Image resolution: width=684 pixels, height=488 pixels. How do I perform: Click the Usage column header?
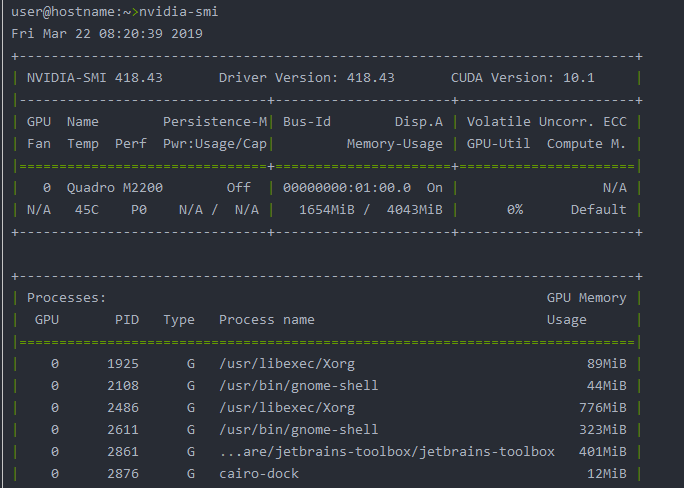tap(567, 320)
